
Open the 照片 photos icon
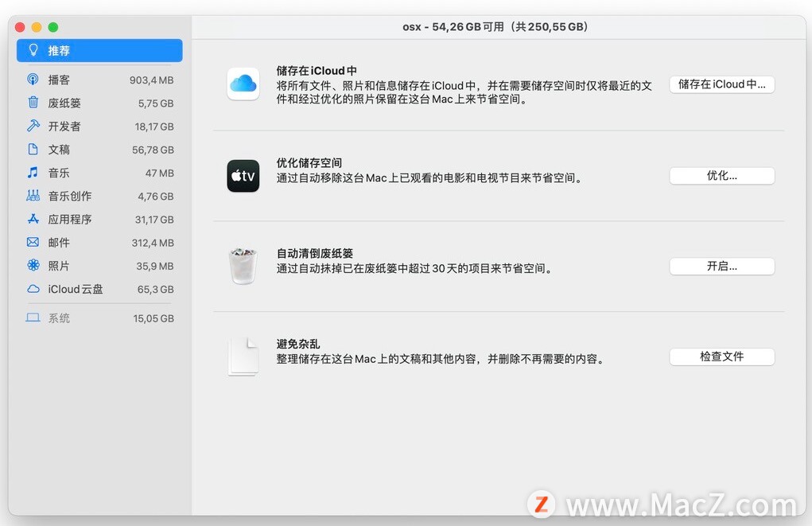32,266
